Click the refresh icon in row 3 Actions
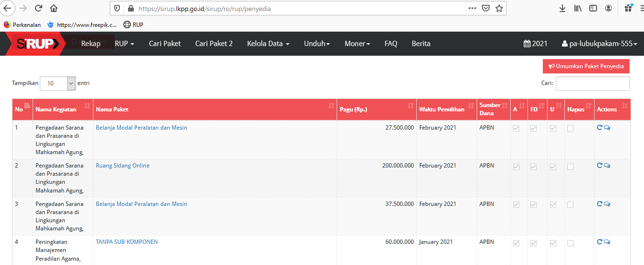Viewport: 644px width, 265px height. [x=599, y=204]
